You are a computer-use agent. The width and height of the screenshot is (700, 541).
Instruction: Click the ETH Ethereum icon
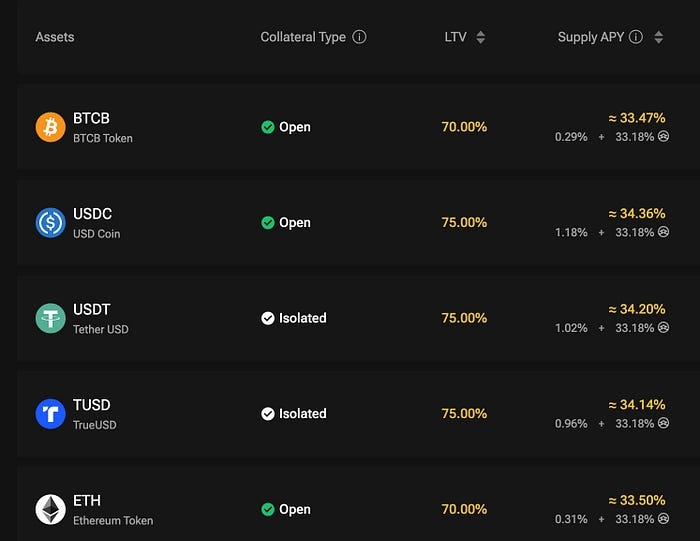(50, 509)
